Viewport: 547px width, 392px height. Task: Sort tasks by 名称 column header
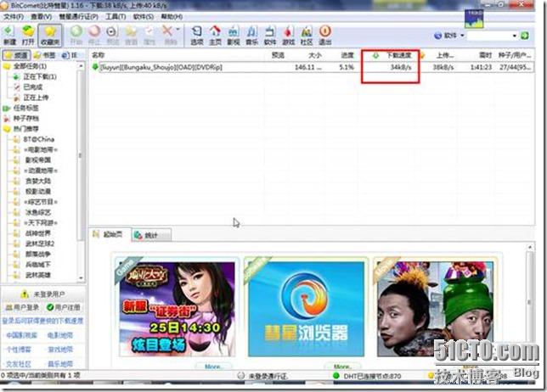coord(99,55)
